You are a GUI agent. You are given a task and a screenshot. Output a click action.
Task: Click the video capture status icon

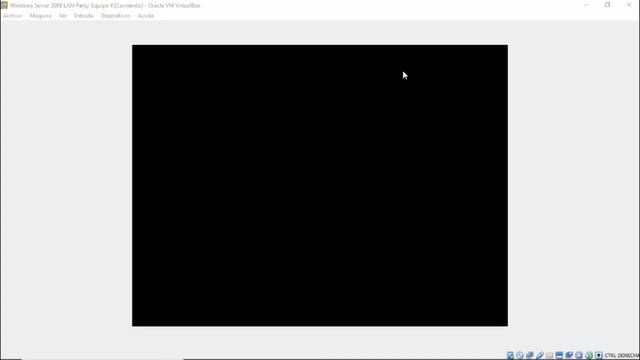tap(569, 356)
